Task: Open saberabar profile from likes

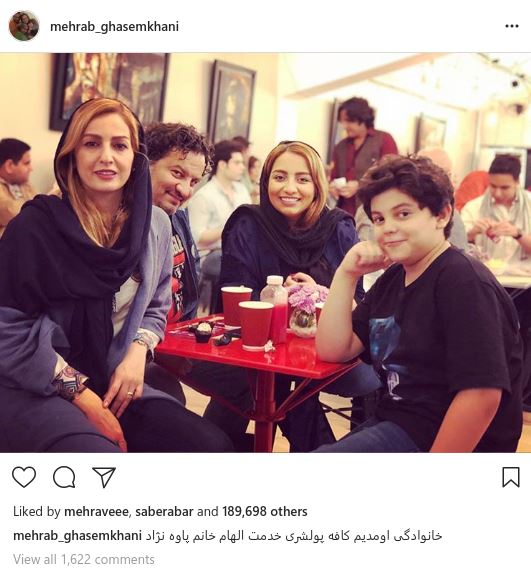Action: pos(164,511)
